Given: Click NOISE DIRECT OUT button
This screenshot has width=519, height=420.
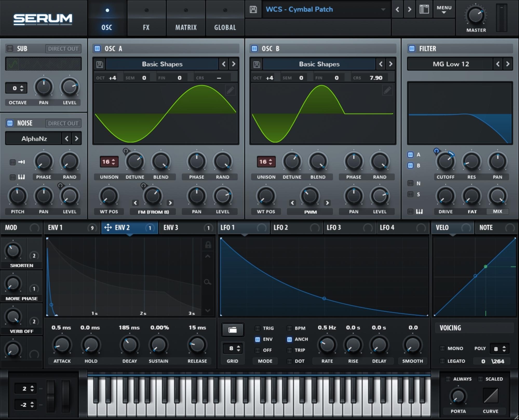Looking at the screenshot, I should pos(63,123).
